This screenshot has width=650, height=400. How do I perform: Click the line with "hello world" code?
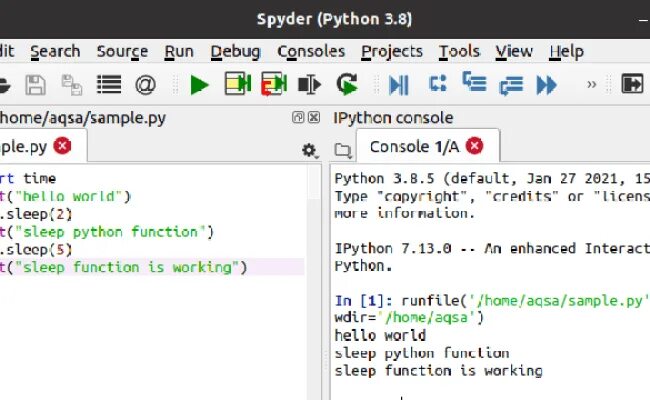tap(65, 196)
